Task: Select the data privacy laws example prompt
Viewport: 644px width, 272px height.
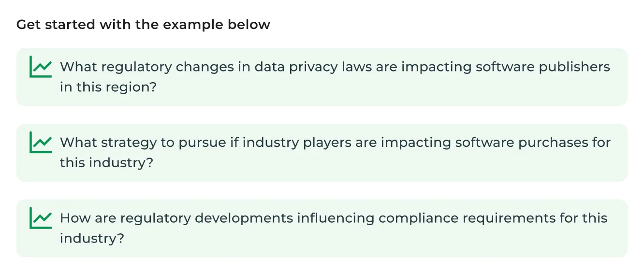Action: (x=322, y=77)
